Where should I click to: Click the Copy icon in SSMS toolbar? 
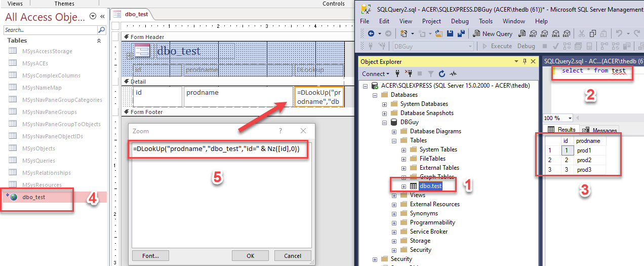pyautogui.click(x=593, y=33)
